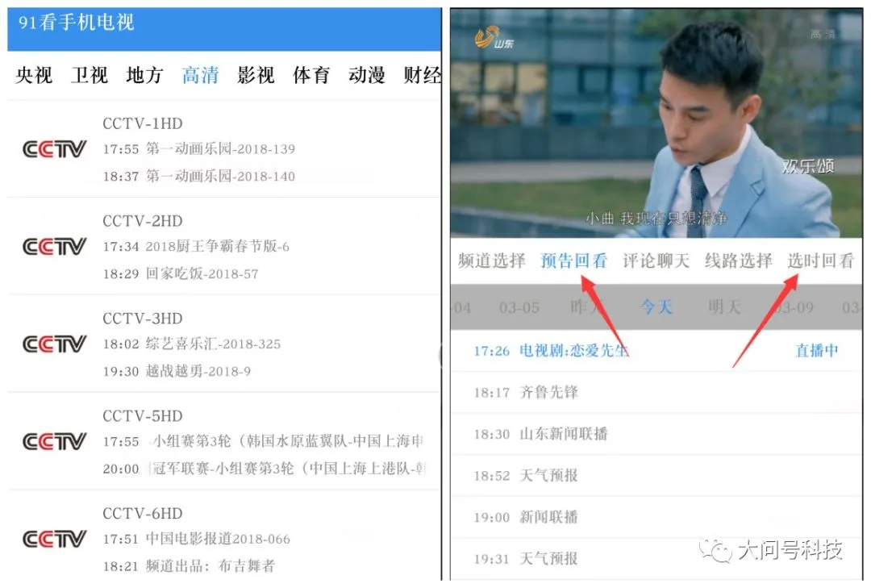The width and height of the screenshot is (871, 588).
Task: Click 20:00 冠军联赛-小组赛第3轮 program
Action: (x=264, y=469)
